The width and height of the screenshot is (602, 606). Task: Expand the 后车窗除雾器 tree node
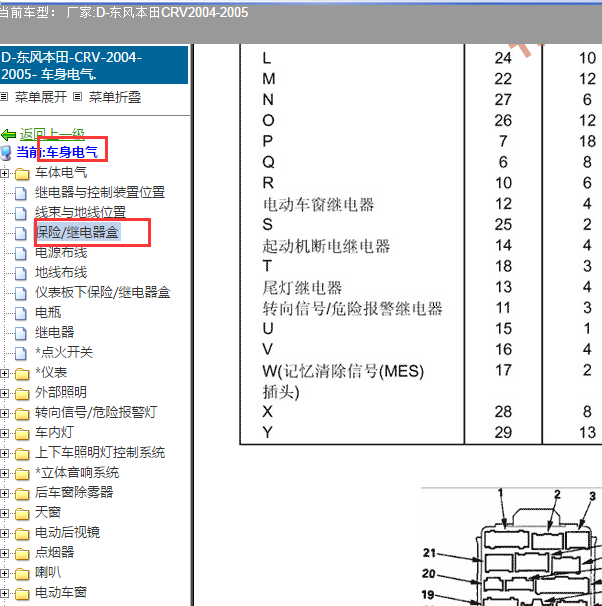point(4,493)
